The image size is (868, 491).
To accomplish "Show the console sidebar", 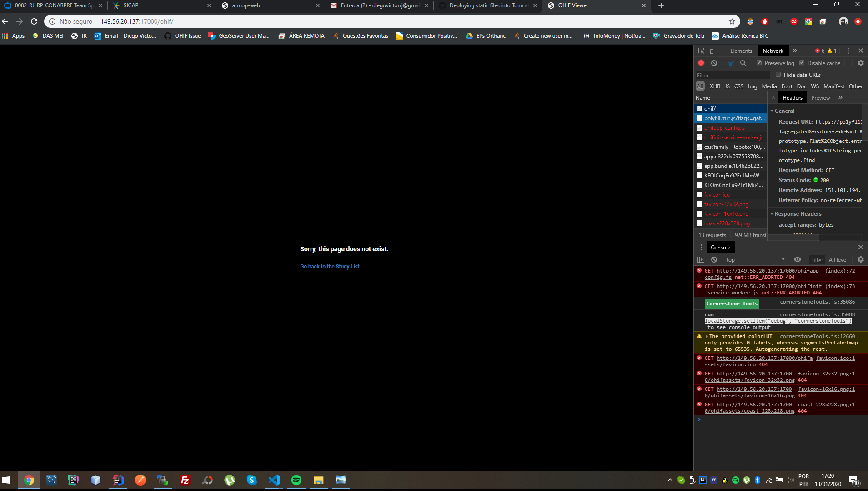I will (x=701, y=259).
